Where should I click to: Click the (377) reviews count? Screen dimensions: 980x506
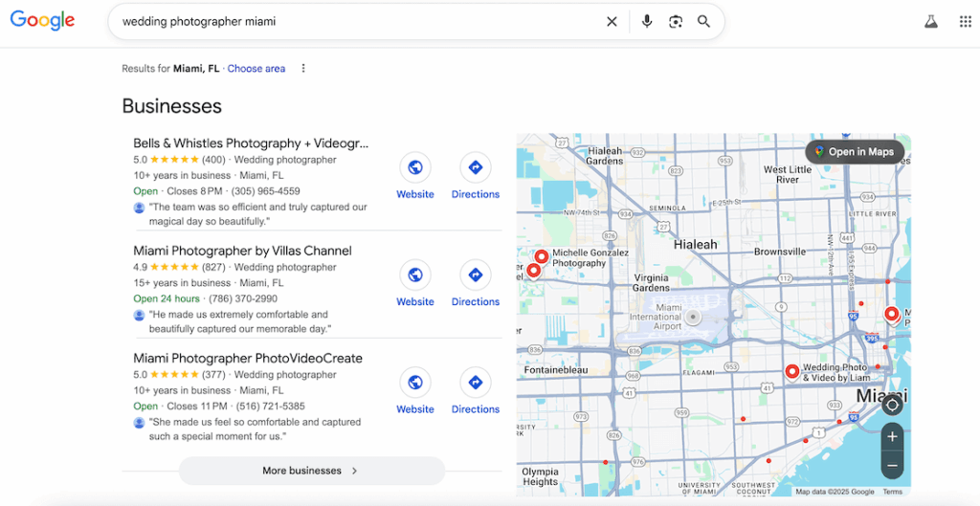pyautogui.click(x=213, y=375)
